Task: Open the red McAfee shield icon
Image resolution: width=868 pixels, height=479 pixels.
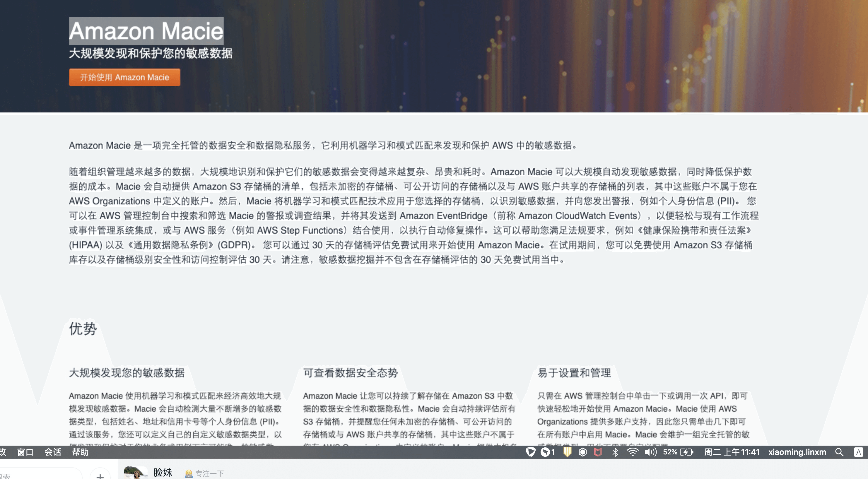Action: pyautogui.click(x=598, y=452)
